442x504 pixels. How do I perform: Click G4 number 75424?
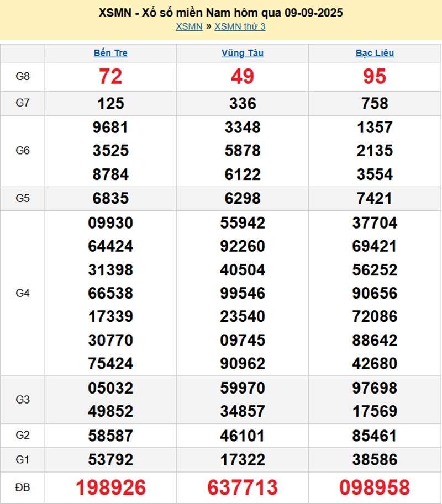(x=110, y=364)
